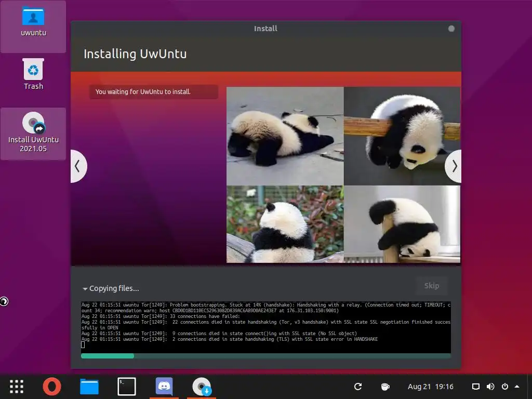
Task: Click the greyed-out Skip button
Action: pyautogui.click(x=432, y=286)
